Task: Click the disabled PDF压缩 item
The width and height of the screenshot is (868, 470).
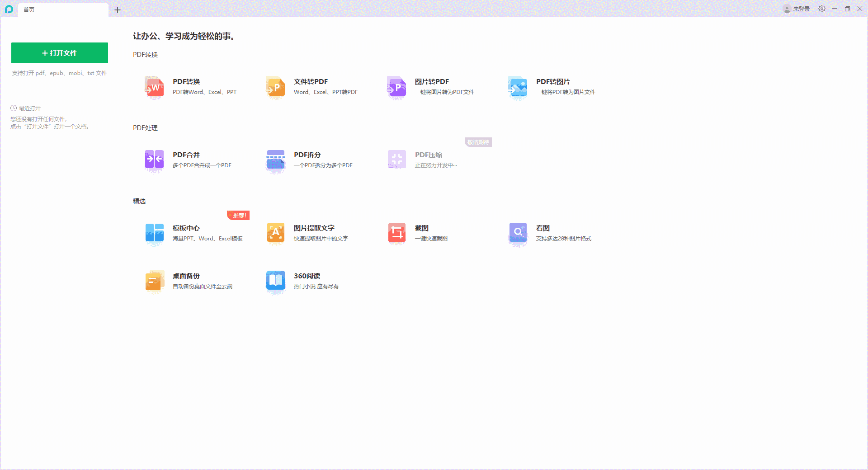Action: (x=428, y=160)
